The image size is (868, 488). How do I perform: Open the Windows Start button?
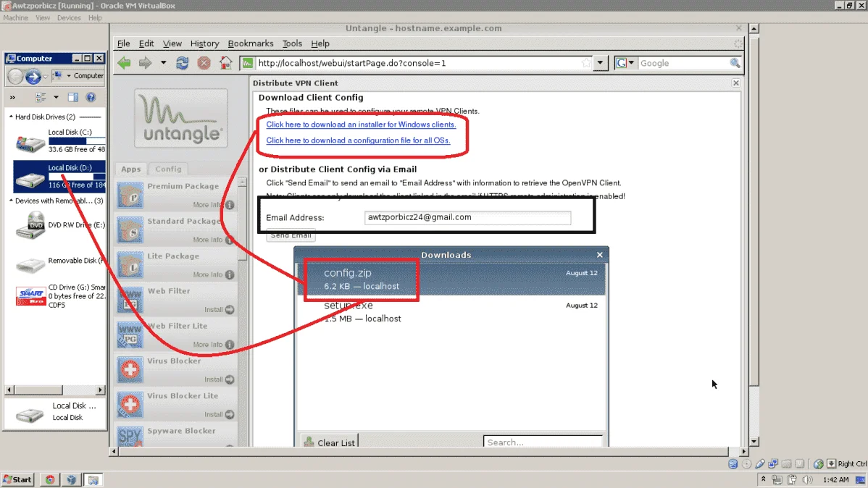(x=17, y=480)
